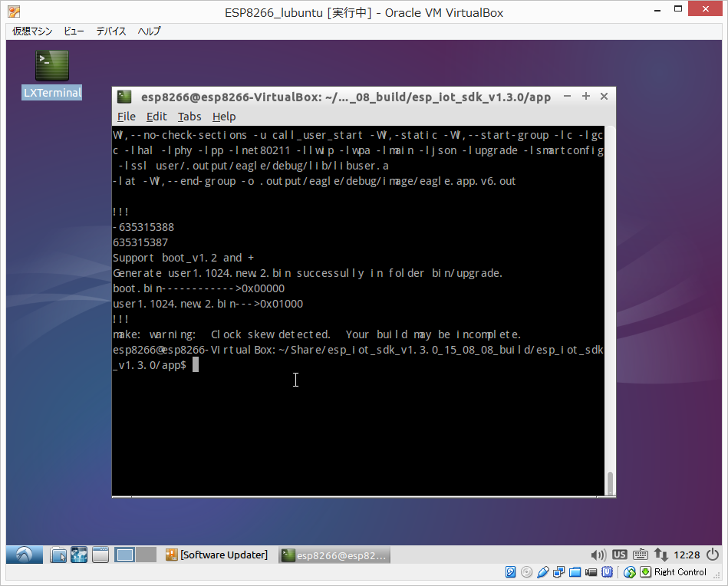Viewport: 728px width, 586px height.
Task: Click the 12:28 clock
Action: tap(687, 555)
